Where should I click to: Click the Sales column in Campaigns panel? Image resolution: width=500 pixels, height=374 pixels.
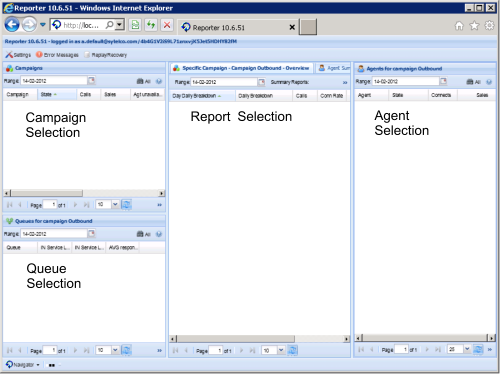(x=115, y=95)
